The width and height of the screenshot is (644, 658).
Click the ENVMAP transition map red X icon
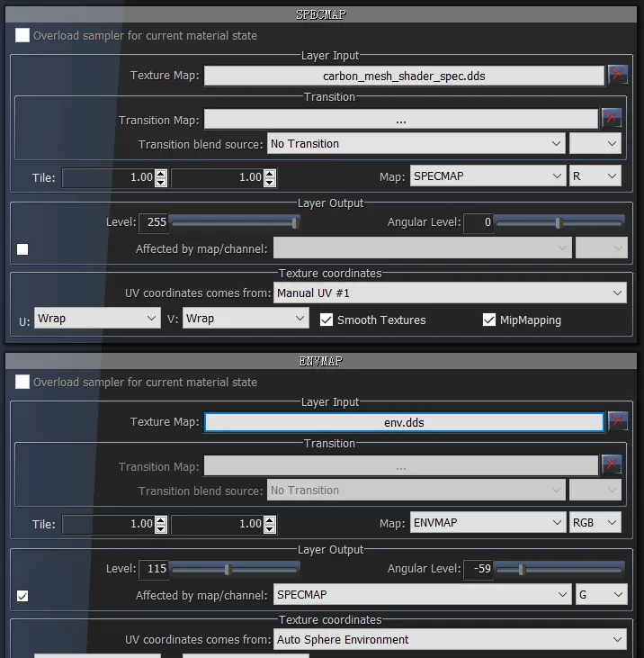[612, 464]
